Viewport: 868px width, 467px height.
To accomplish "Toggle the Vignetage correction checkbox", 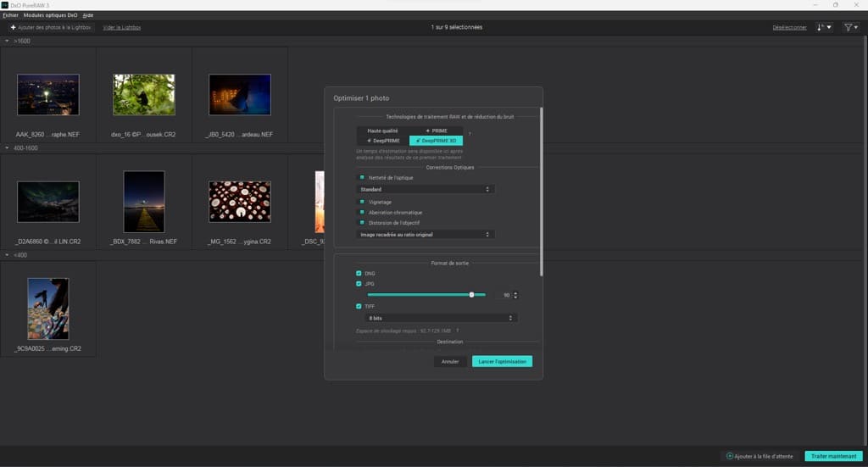I will pyautogui.click(x=363, y=202).
